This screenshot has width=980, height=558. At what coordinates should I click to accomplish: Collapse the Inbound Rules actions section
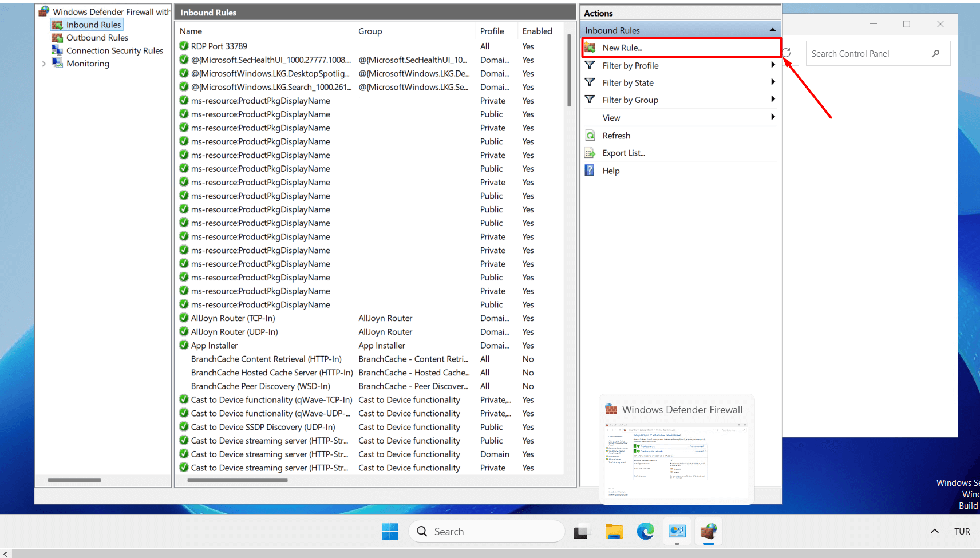tap(772, 30)
